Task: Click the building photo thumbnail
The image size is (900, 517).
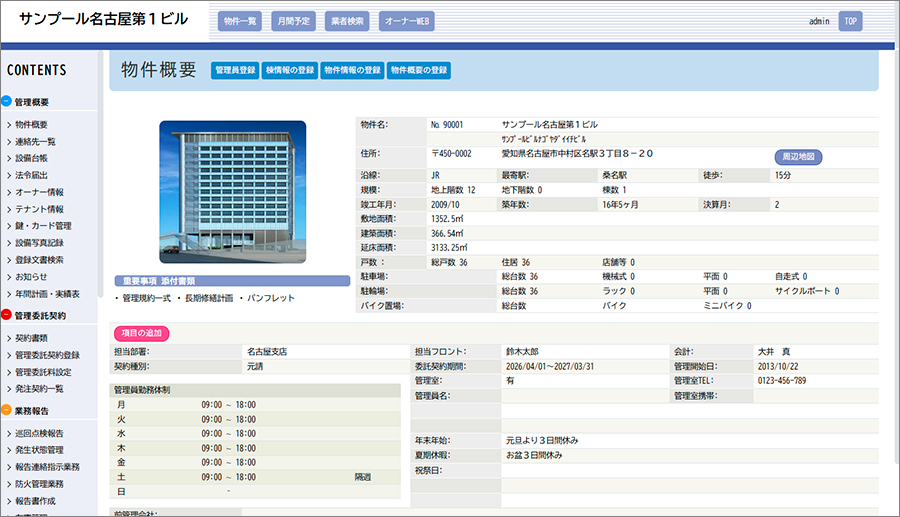Action: (x=232, y=192)
